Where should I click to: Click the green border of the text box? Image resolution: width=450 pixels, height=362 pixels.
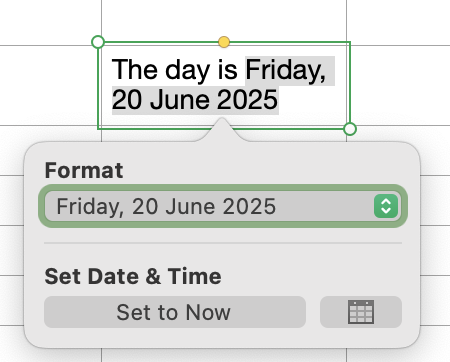350,83
